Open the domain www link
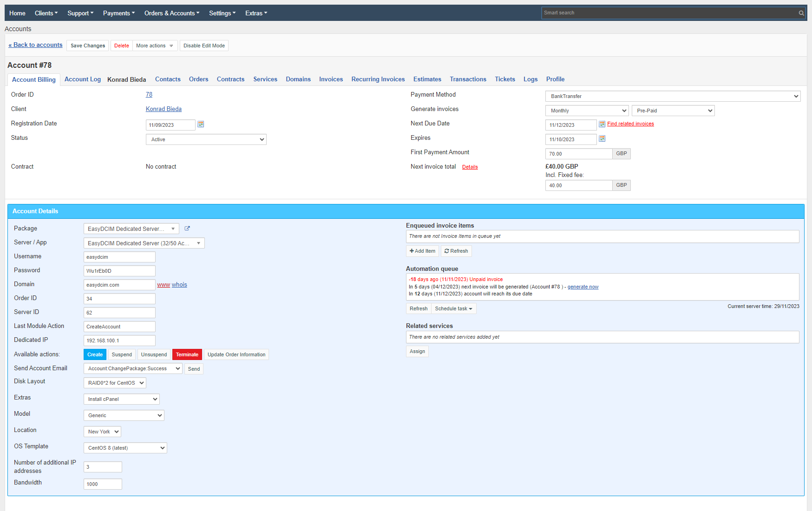The width and height of the screenshot is (812, 511). pos(164,285)
